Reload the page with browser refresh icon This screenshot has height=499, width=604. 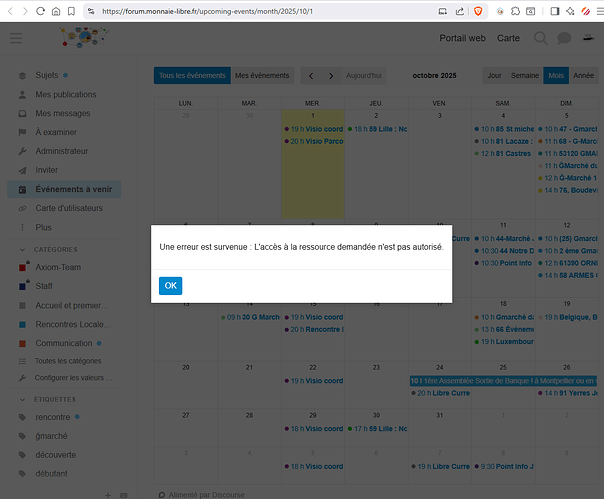(x=40, y=10)
